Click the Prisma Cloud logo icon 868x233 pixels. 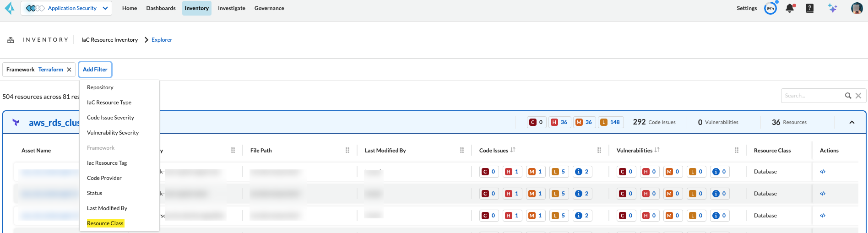tap(10, 8)
